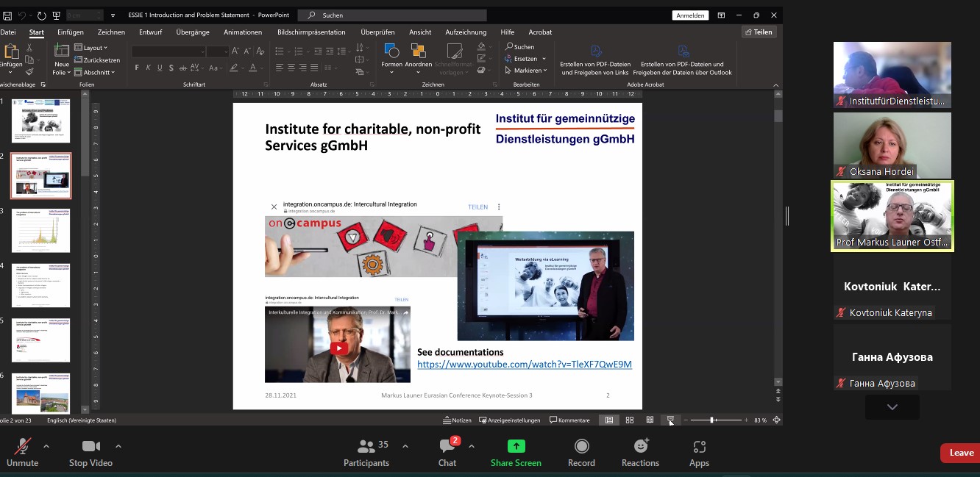Viewport: 980px width, 477px height.
Task: Open the Übergänge ribbon tab
Action: coord(193,32)
